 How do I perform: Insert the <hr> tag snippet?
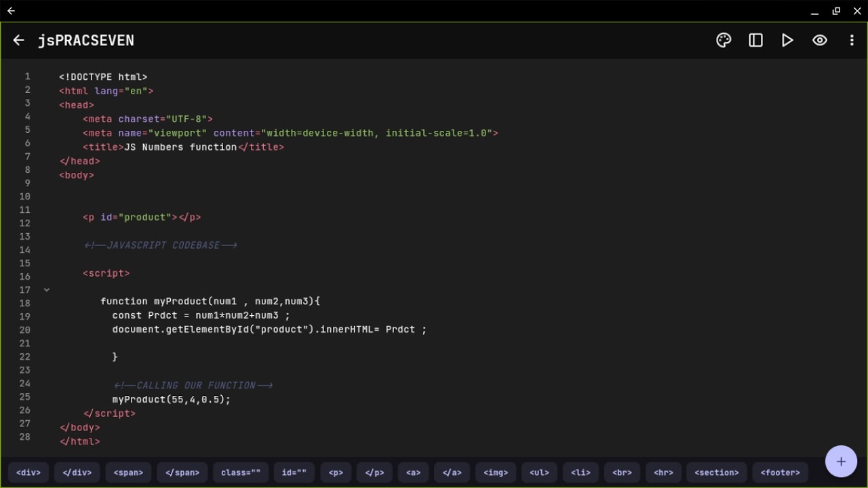tap(663, 472)
